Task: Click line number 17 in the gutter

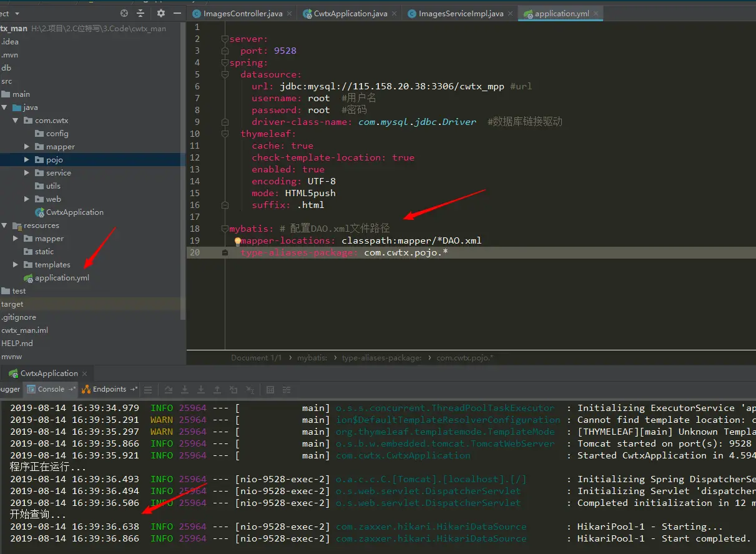Action: [x=194, y=217]
